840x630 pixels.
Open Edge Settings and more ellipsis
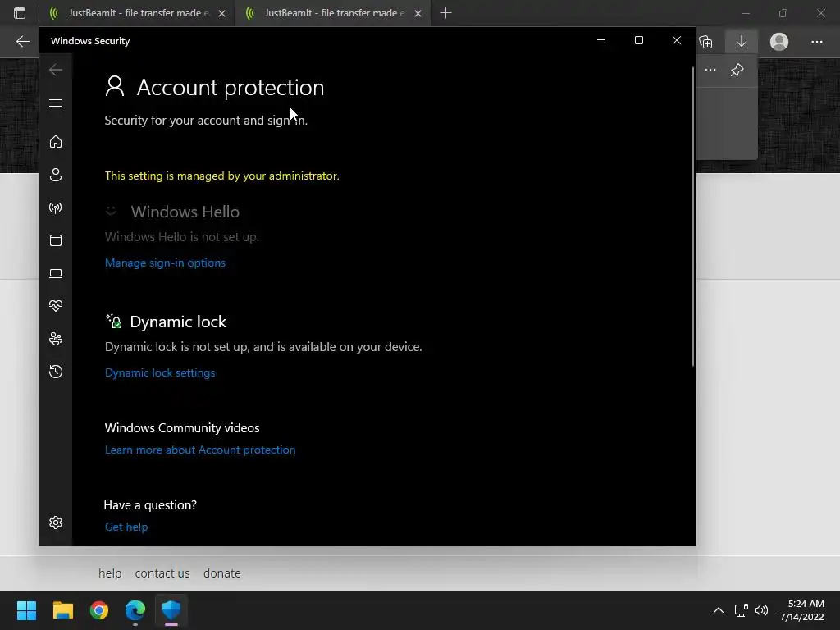click(x=816, y=42)
